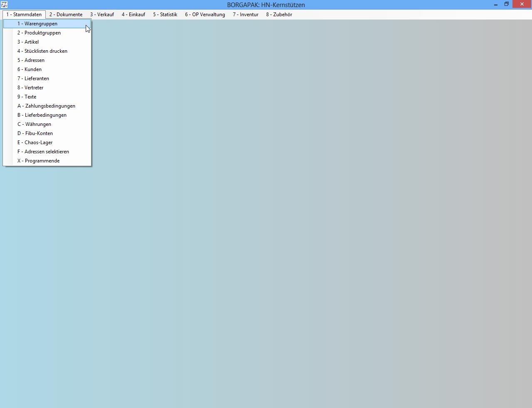Viewport: 532px width, 408px height.
Task: Open the 1 - Stammdaten menu
Action: coord(24,15)
